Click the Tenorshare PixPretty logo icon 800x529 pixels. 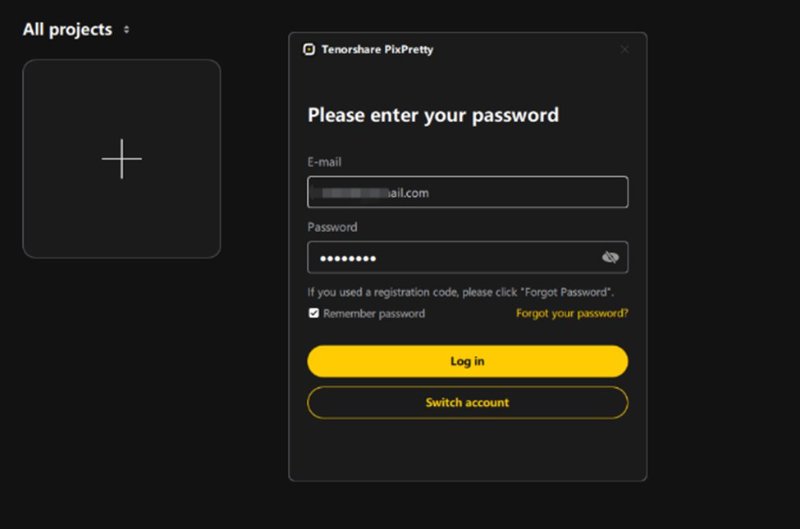[309, 49]
